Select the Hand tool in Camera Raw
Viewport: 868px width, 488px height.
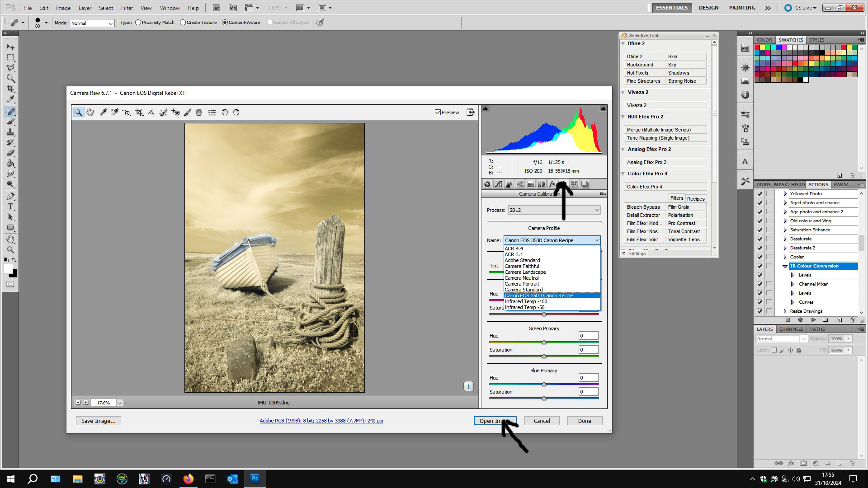(x=90, y=113)
